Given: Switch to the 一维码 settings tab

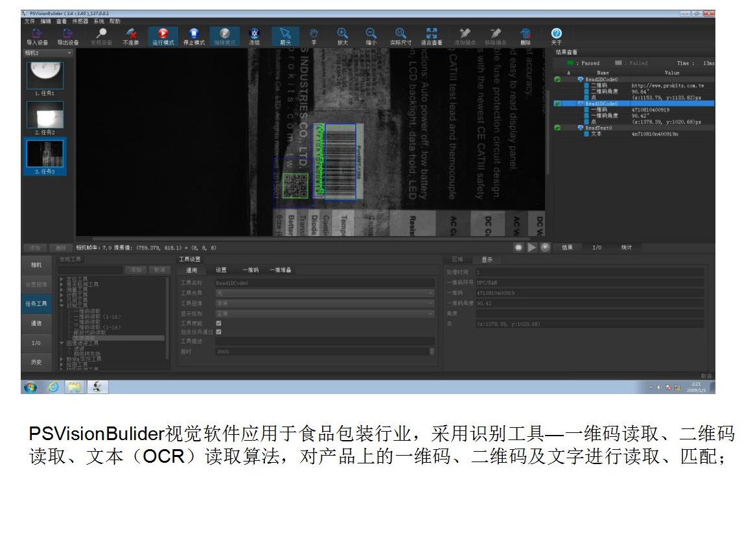Looking at the screenshot, I should pos(250,270).
